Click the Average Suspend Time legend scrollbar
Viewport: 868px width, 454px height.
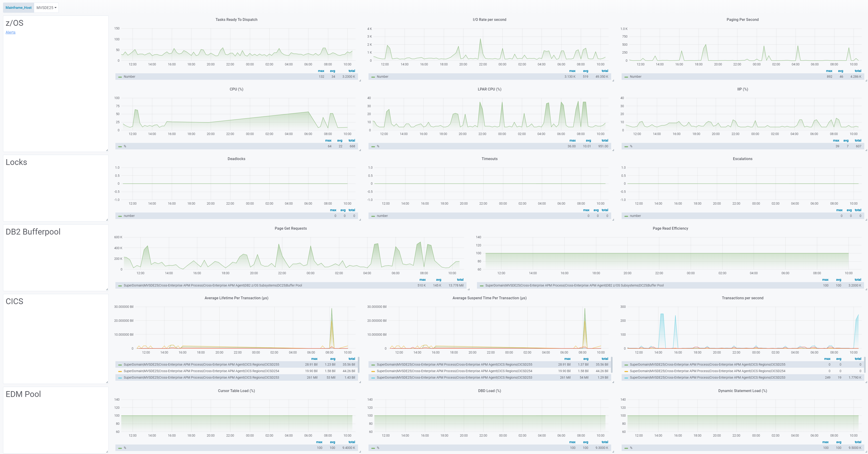[612, 365]
